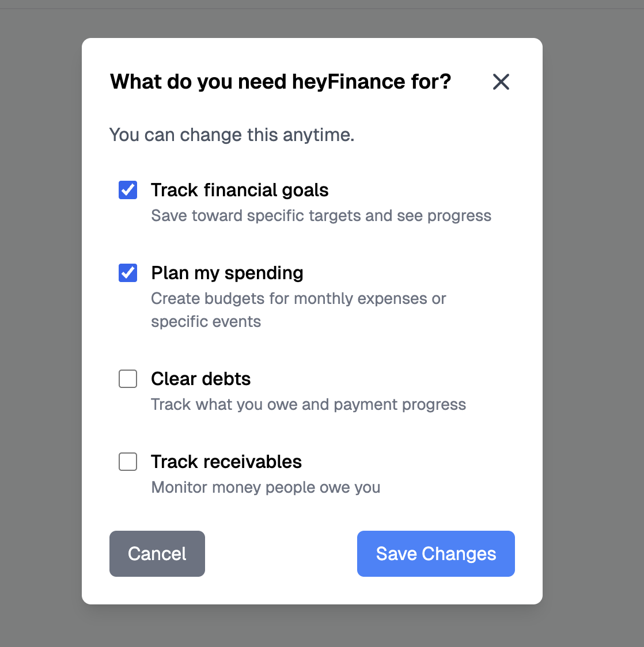Cancel the changes to preferences
This screenshot has height=647, width=644.
coord(157,553)
